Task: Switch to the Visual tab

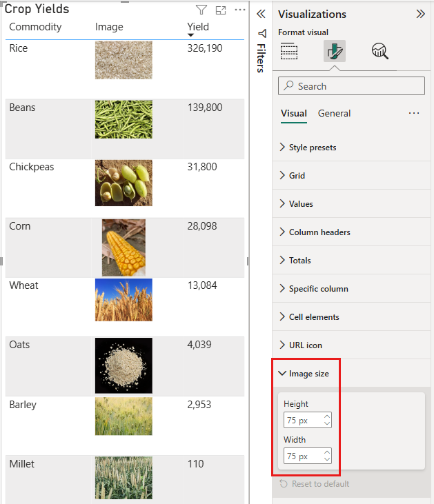Action: pyautogui.click(x=294, y=114)
